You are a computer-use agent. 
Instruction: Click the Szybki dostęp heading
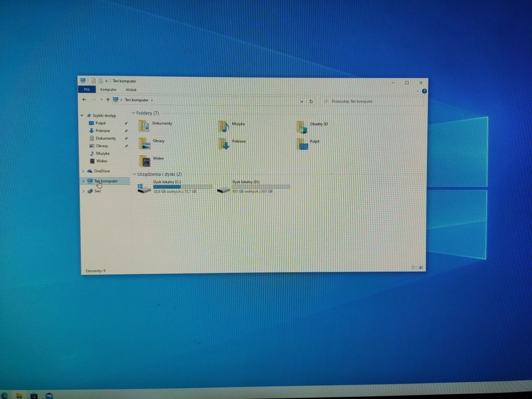pos(104,115)
